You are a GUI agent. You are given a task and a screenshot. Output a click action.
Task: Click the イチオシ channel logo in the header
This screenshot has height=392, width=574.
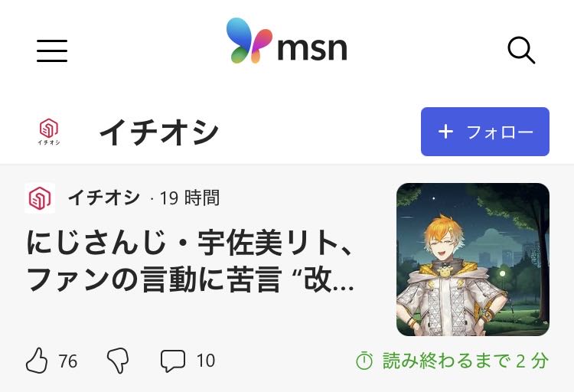(49, 132)
